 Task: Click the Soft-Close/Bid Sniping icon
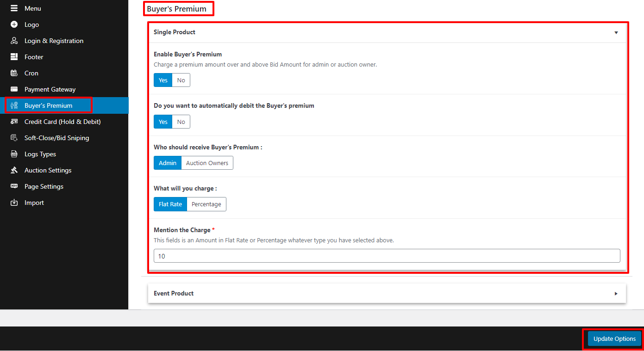pyautogui.click(x=14, y=138)
